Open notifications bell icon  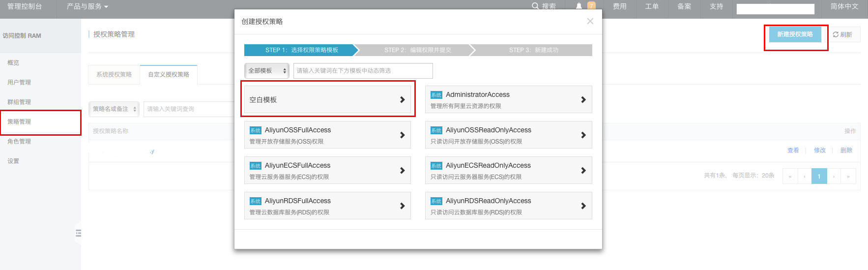click(x=579, y=6)
